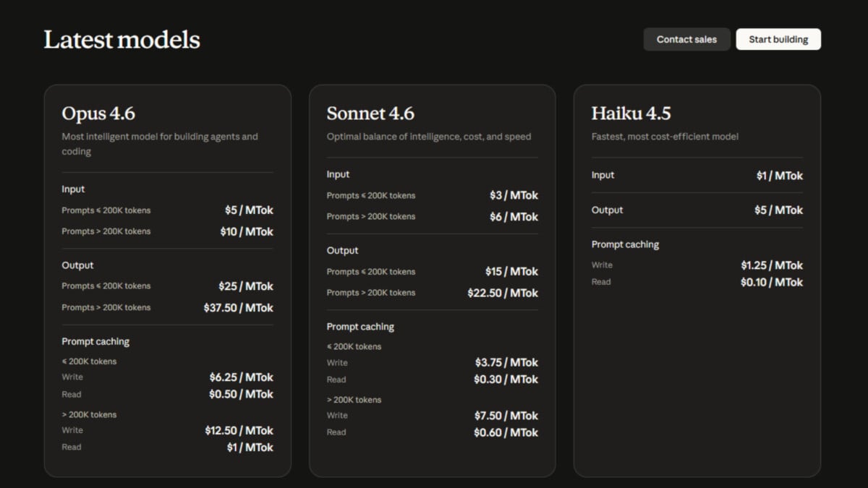The image size is (868, 488).
Task: Click the $1.25 / MTok write price
Action: coord(772,265)
